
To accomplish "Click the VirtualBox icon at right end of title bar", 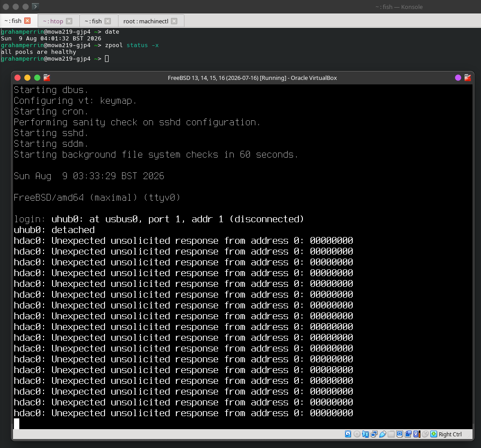I will [x=468, y=78].
